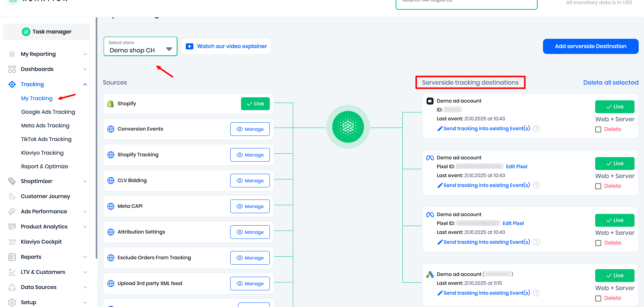This screenshot has height=307, width=644.
Task: Click the Klaviyo Cockpit sidebar icon
Action: coord(12,242)
